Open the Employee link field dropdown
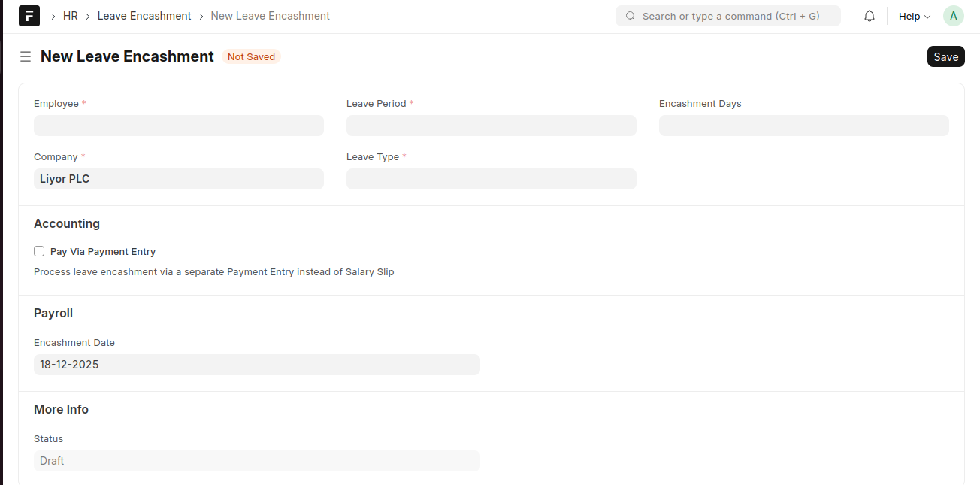 (178, 125)
